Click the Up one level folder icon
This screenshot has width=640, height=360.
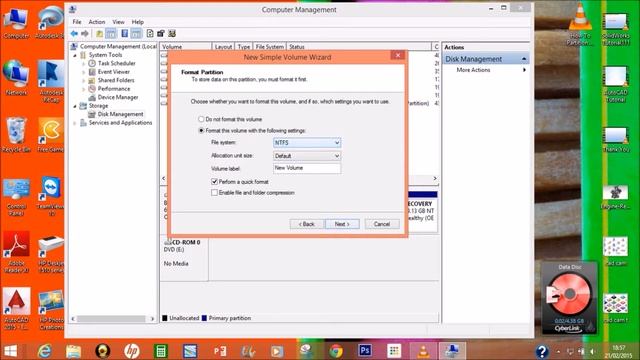coord(99,33)
